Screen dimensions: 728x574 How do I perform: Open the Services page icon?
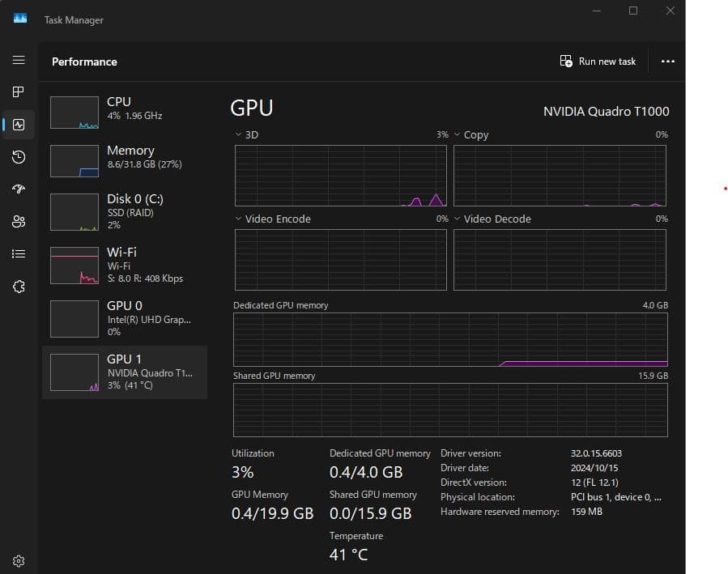19,287
